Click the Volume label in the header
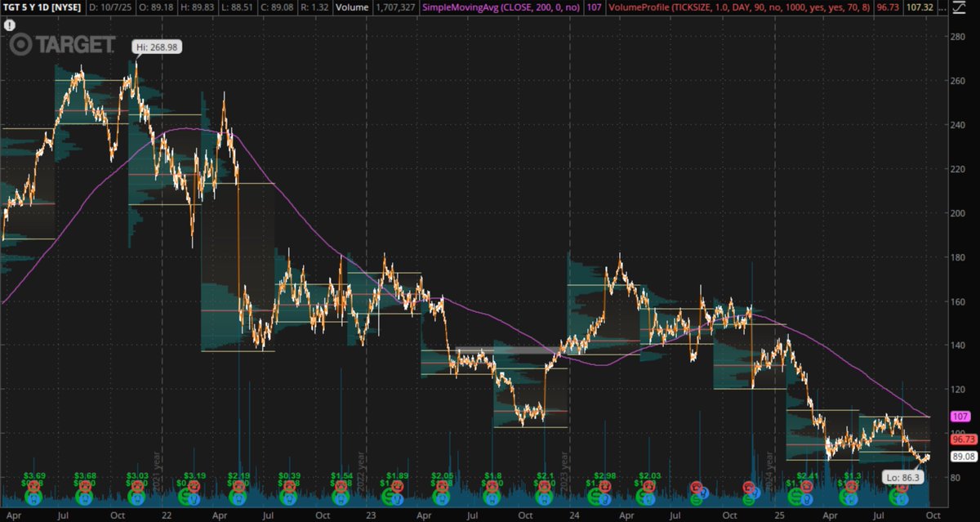 tap(353, 7)
